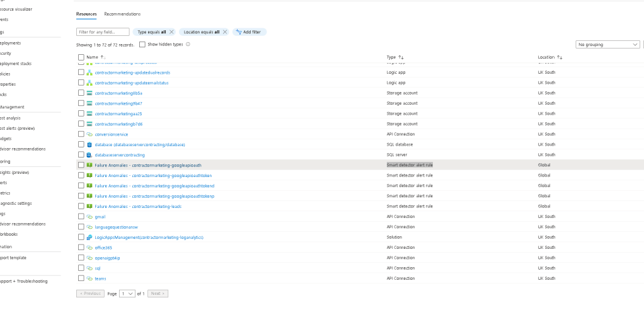Click alert rule icon for googleapioauthtoken row
644x310 pixels.
(89, 175)
